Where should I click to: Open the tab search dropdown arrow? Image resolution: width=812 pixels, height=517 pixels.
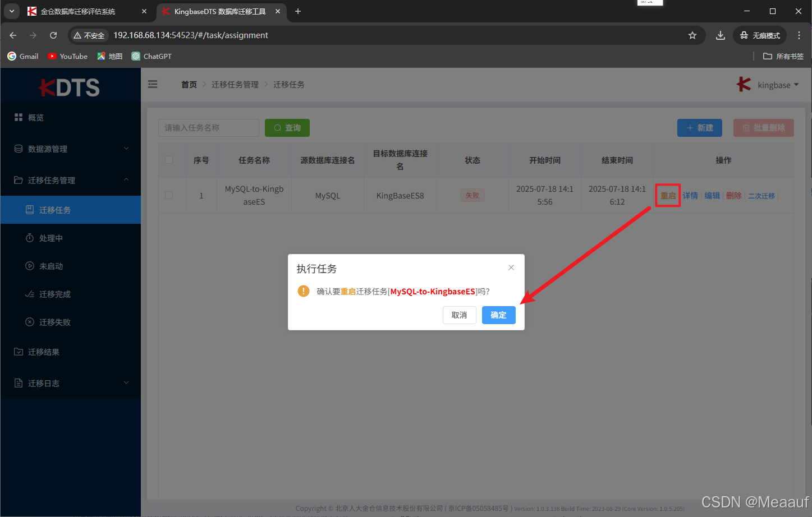coord(12,11)
